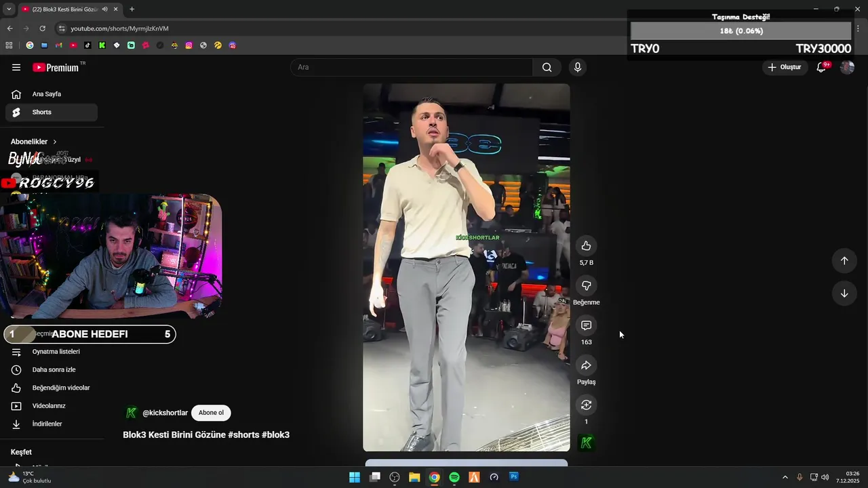Screen dimensions: 868x488
Task: Open Oynatma listeleri in sidebar
Action: tap(52, 352)
